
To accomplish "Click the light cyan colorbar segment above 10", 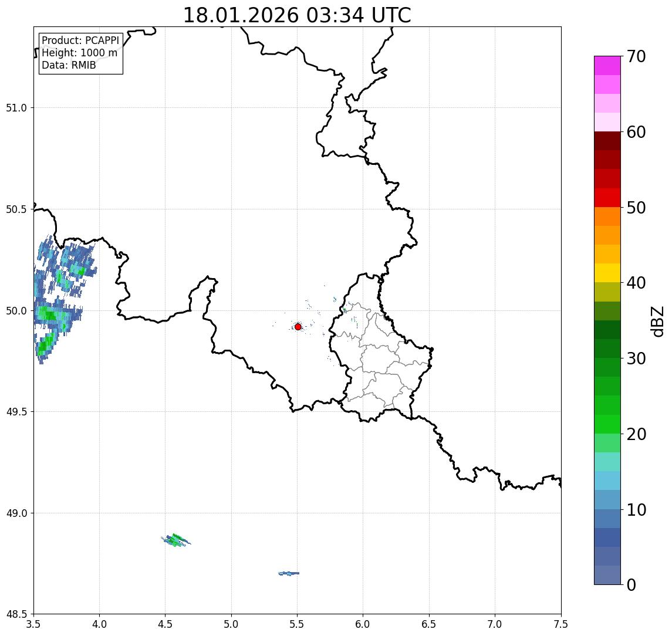I will click(607, 481).
